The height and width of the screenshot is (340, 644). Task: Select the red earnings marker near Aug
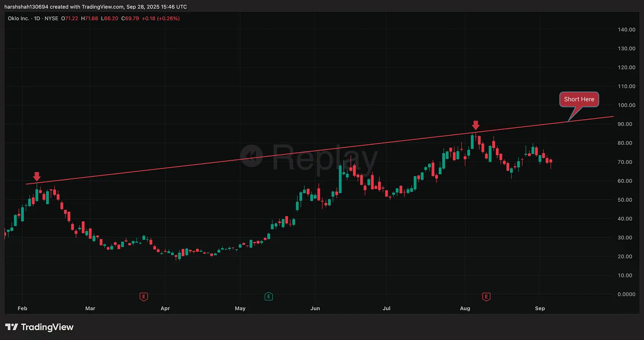click(486, 296)
